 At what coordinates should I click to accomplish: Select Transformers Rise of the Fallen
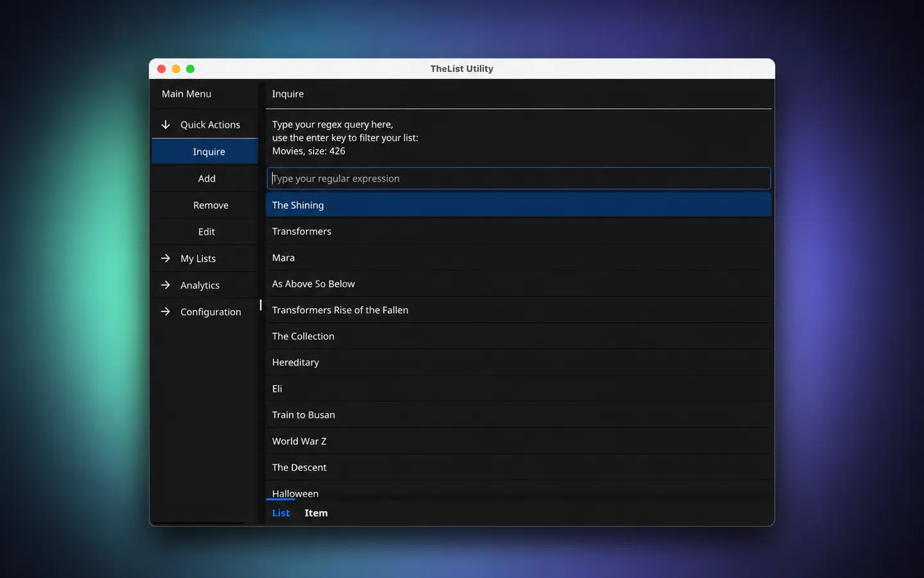pyautogui.click(x=518, y=310)
